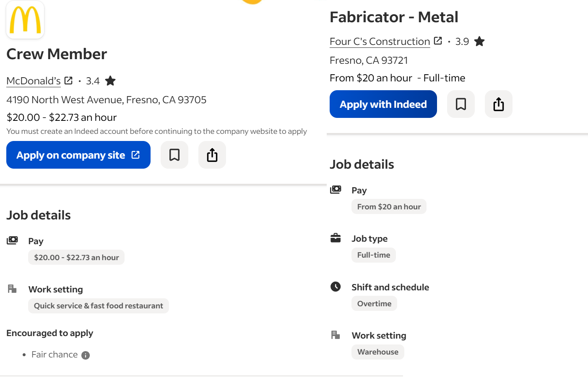Share the Fabricator - Metal job
This screenshot has width=588, height=386.
(499, 104)
